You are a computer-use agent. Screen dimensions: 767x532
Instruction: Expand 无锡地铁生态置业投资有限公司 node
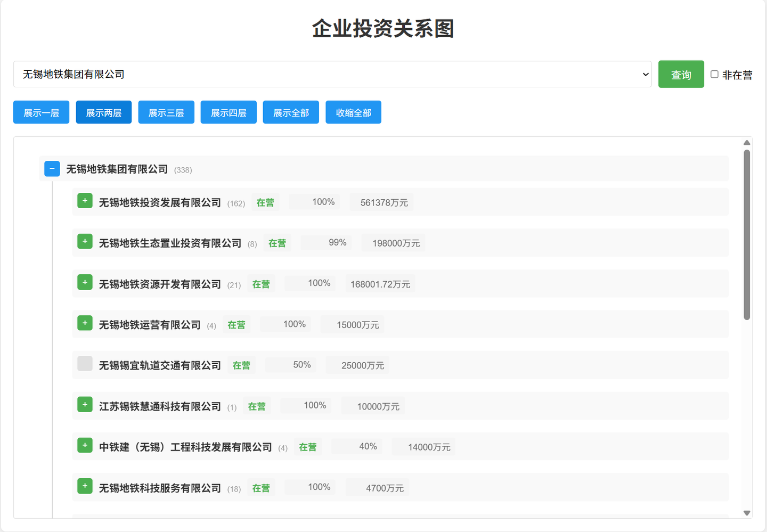[85, 241]
